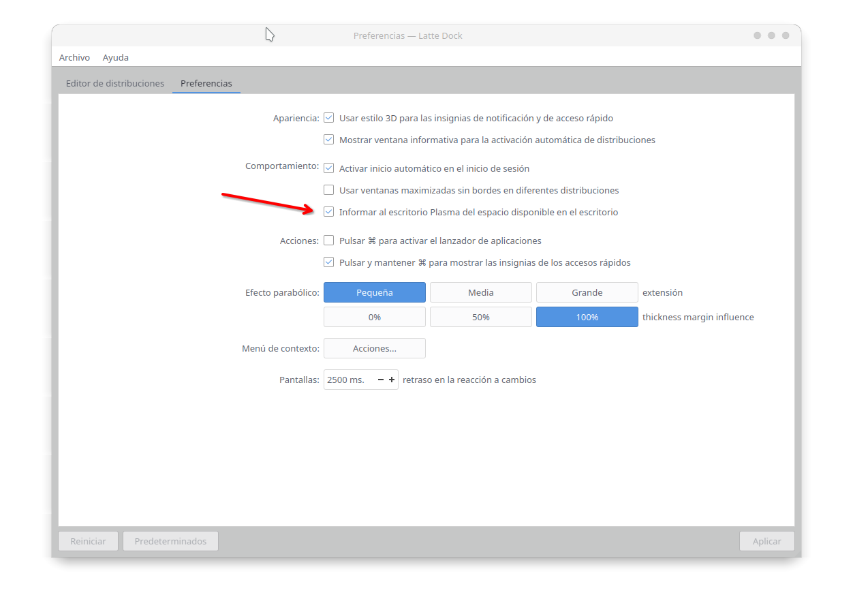Uncheck inform Plasma desktop of available space

[x=329, y=212]
